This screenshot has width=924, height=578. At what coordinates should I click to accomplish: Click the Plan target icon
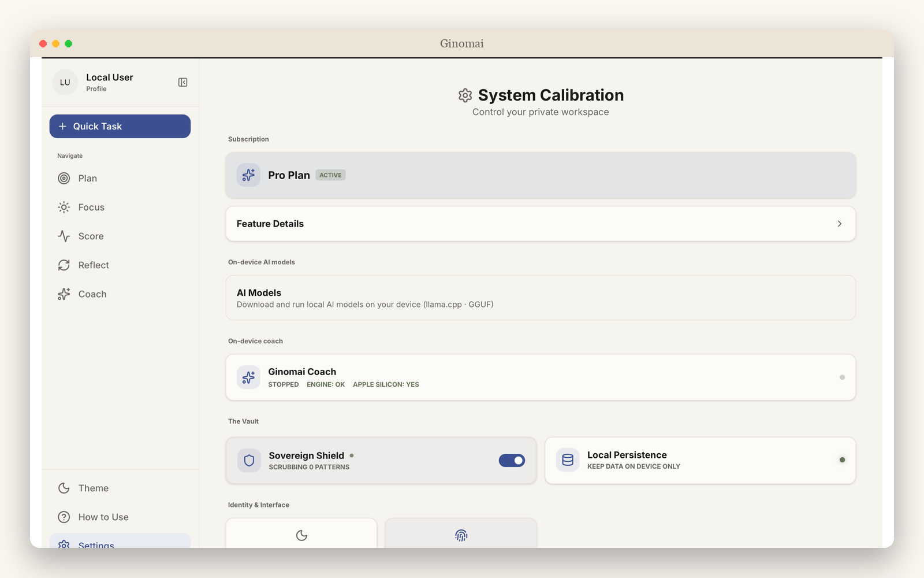[64, 178]
